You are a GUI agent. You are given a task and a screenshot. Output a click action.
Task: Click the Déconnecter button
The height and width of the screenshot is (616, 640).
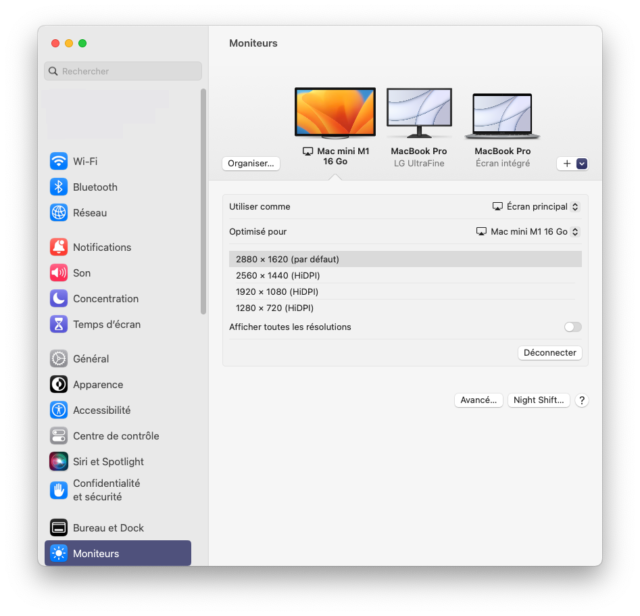[x=550, y=353]
